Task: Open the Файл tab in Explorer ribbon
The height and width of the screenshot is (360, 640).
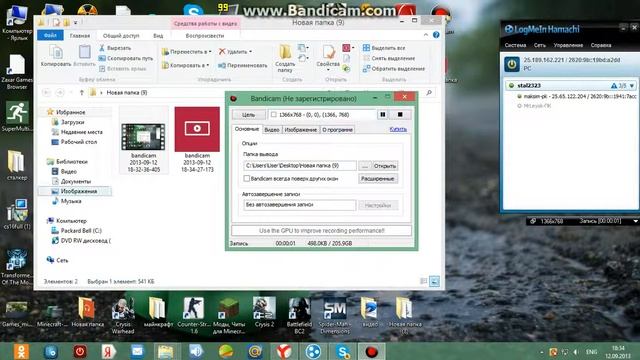Action: point(50,36)
